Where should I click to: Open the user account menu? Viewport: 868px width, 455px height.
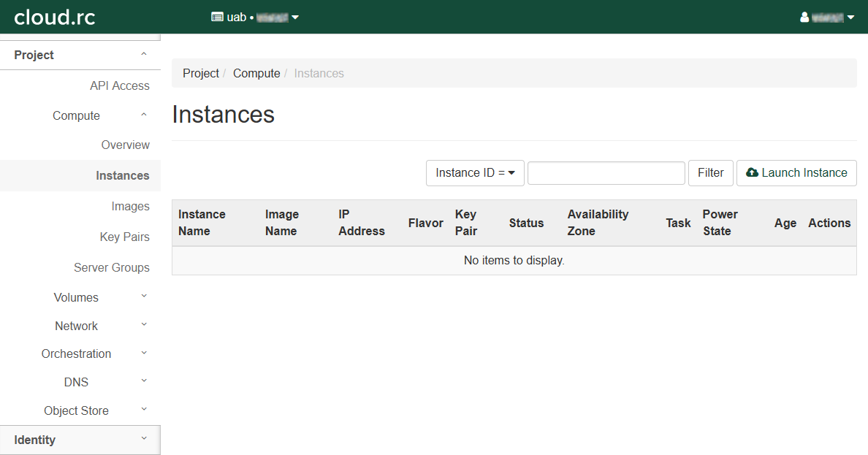pos(827,17)
